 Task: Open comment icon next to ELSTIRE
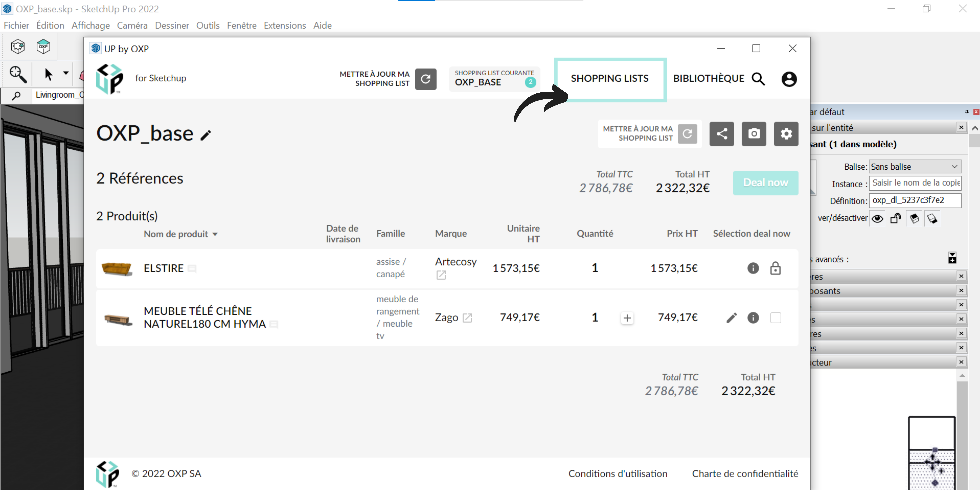[x=192, y=269]
